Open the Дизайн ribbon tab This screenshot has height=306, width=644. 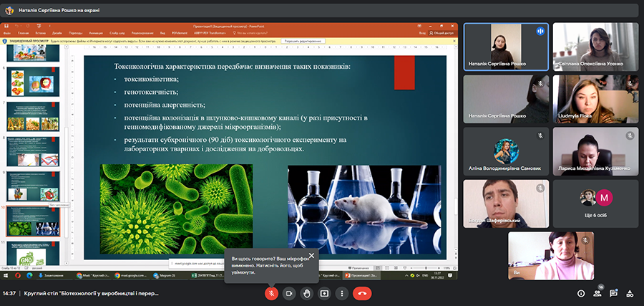pos(57,33)
